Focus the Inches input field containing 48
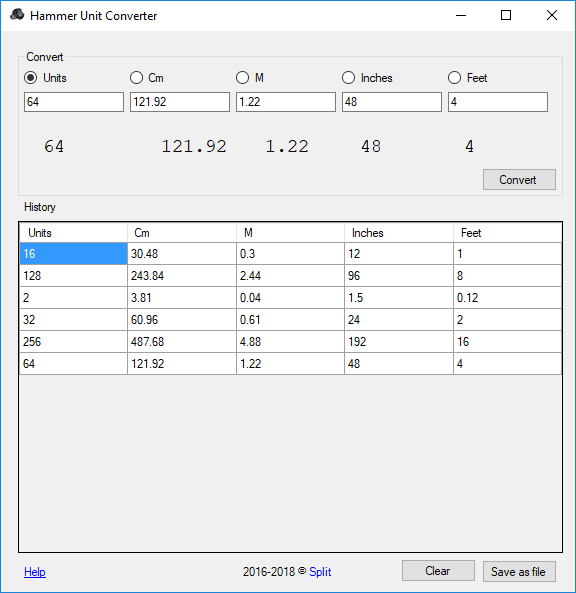The height and width of the screenshot is (593, 576). point(392,102)
